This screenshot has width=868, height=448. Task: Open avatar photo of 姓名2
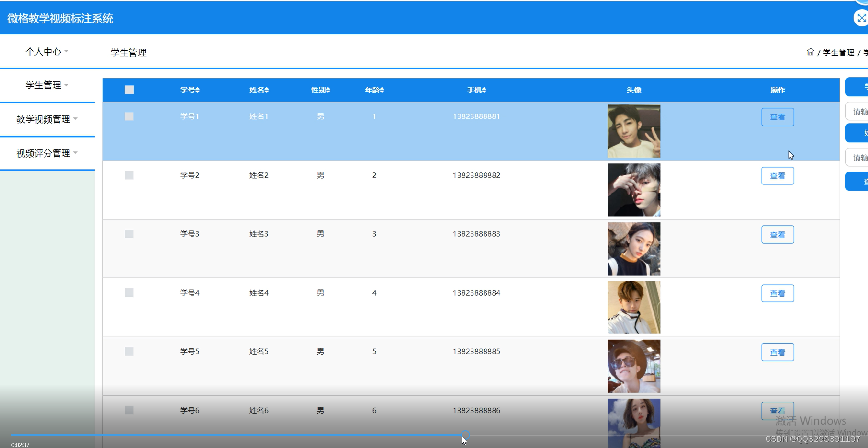point(634,190)
